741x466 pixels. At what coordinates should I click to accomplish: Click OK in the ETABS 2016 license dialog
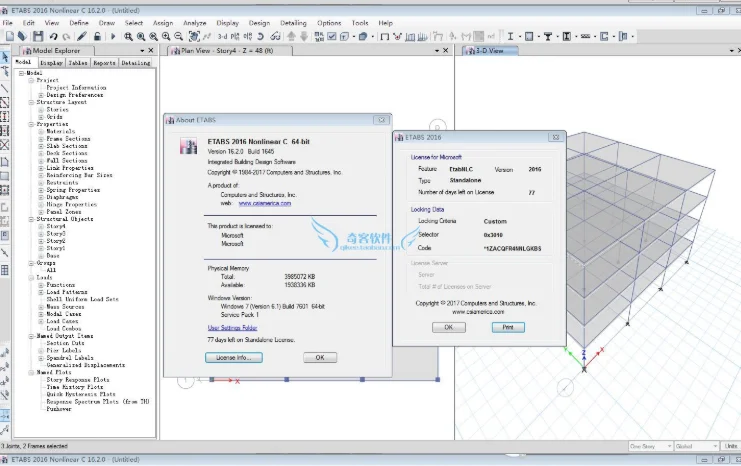448,327
